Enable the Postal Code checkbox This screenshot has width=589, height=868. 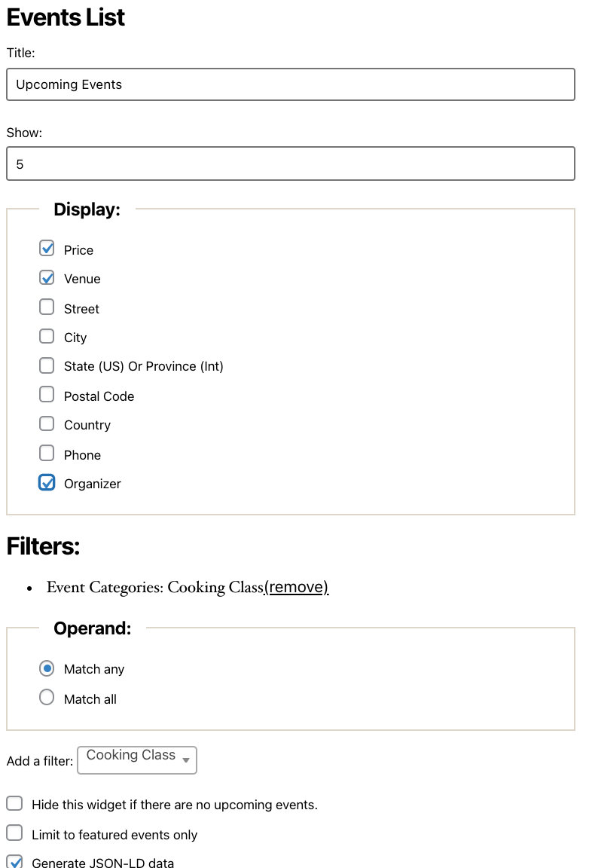click(x=47, y=395)
